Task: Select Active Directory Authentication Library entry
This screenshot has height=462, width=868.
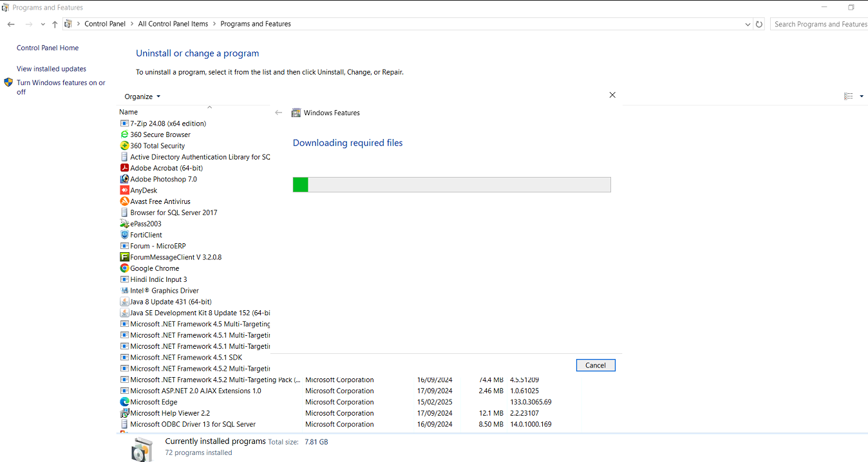Action: tap(194, 157)
